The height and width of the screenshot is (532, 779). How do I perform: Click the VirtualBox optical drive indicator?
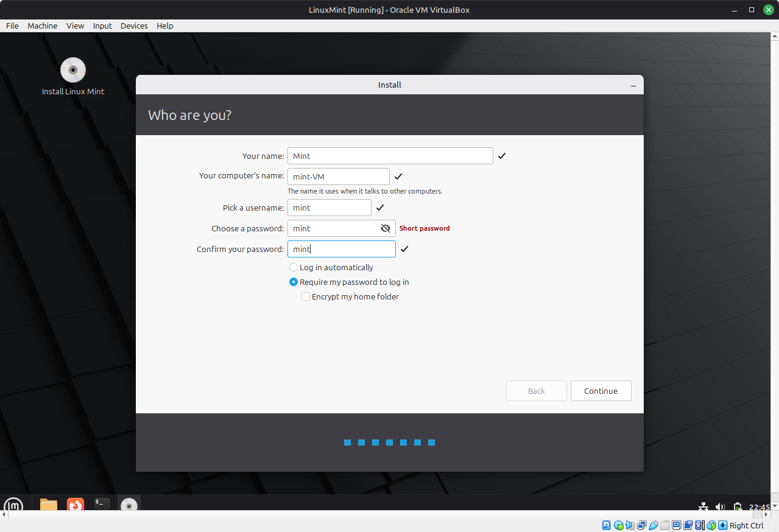click(x=619, y=525)
